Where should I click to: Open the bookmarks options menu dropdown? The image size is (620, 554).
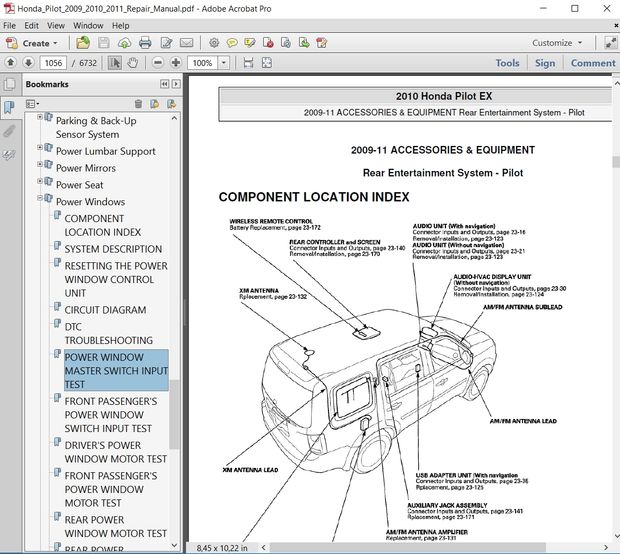(32, 104)
